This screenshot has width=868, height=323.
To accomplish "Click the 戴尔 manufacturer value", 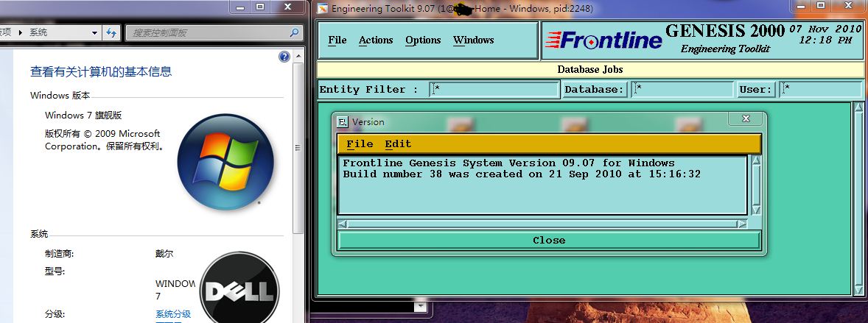I will [164, 254].
